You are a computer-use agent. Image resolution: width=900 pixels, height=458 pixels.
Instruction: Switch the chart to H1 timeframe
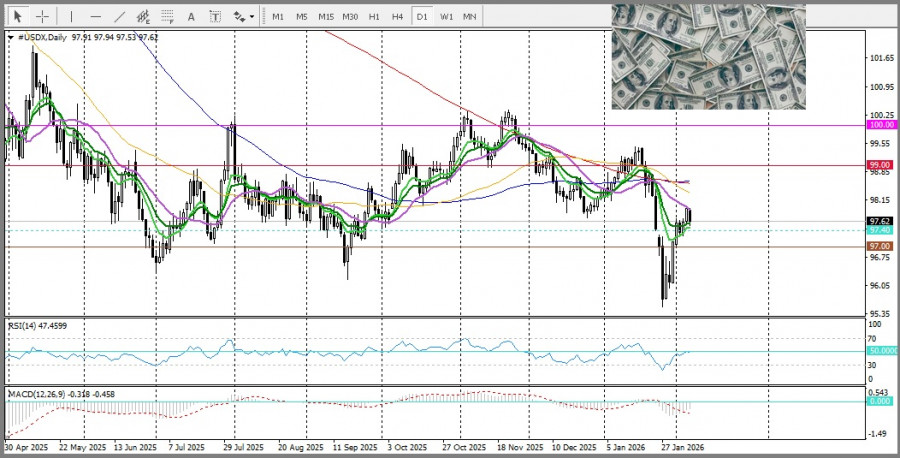(374, 17)
